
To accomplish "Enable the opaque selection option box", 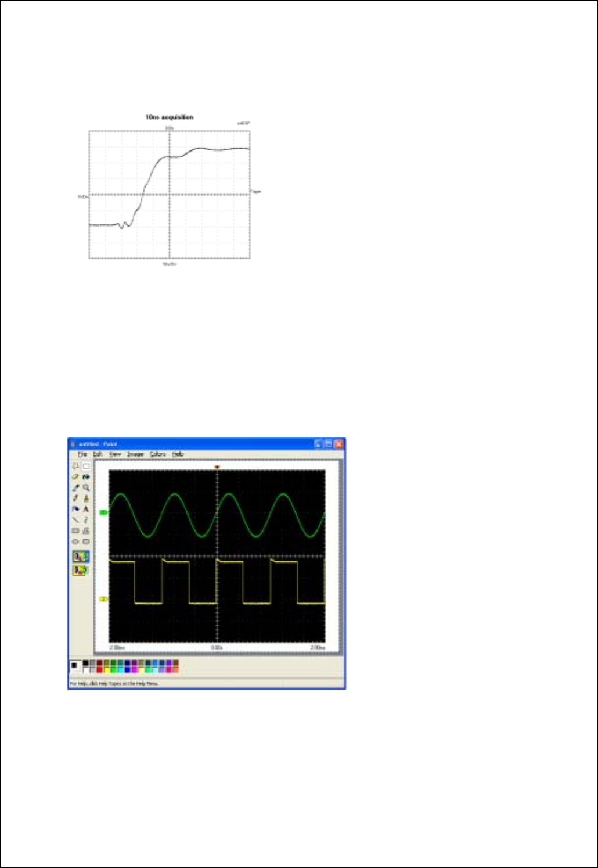I will [x=81, y=556].
